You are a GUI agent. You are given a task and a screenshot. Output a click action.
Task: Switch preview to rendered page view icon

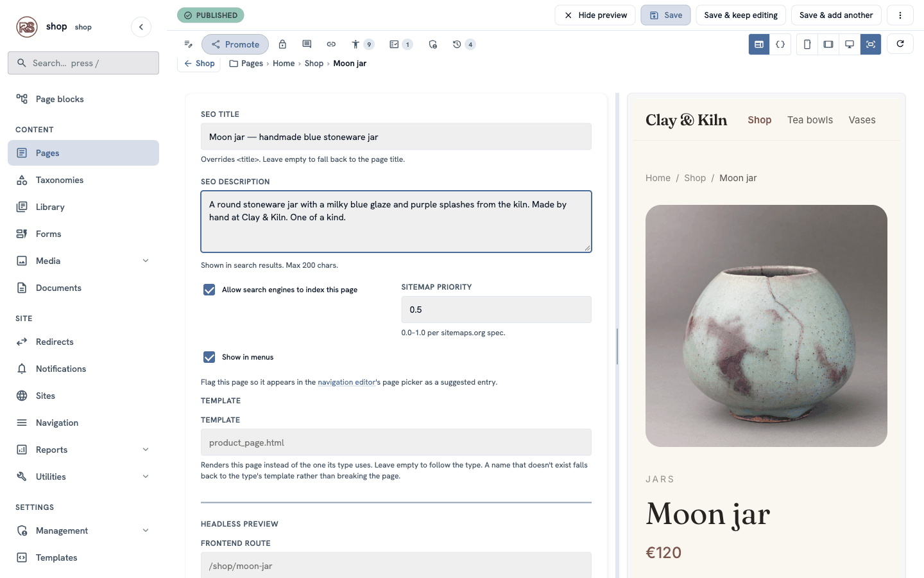tap(759, 44)
